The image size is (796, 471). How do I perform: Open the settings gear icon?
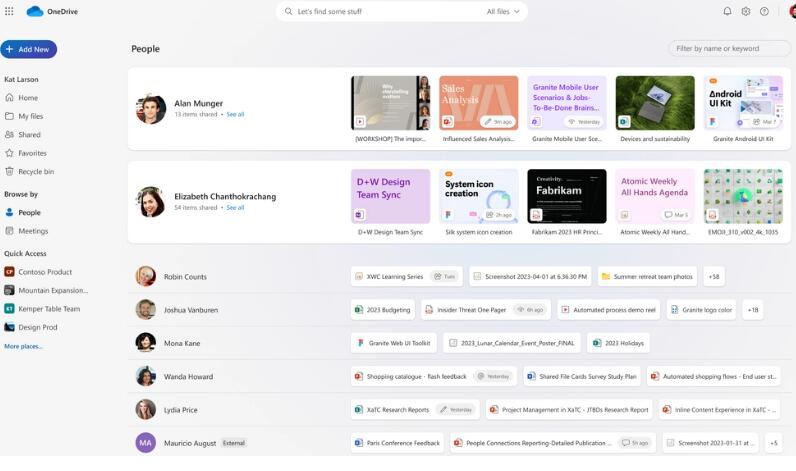click(x=745, y=11)
